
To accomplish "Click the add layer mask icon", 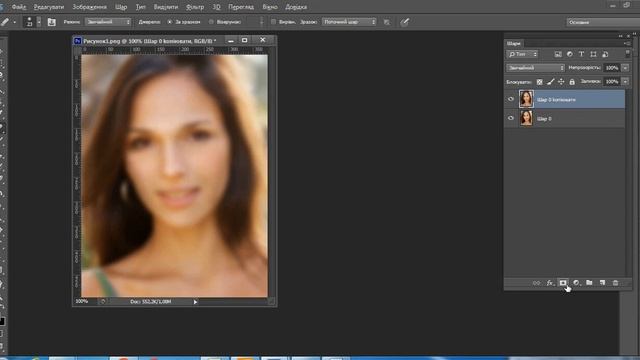I will coord(563,282).
